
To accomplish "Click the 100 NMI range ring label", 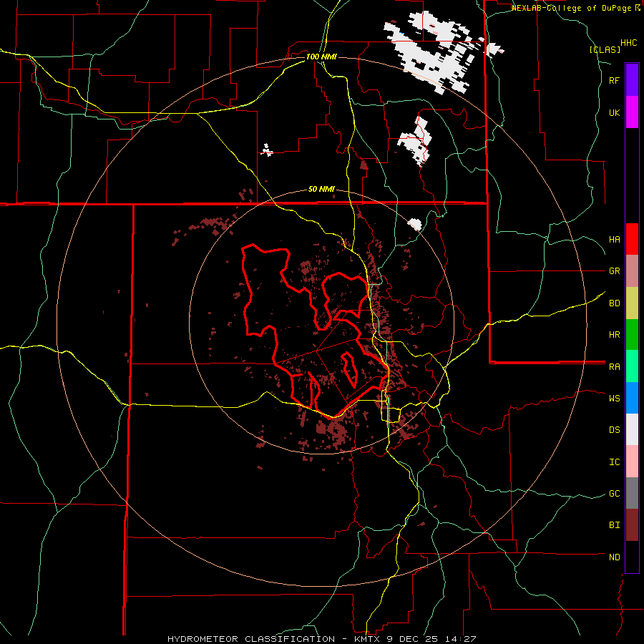I will coord(321,57).
